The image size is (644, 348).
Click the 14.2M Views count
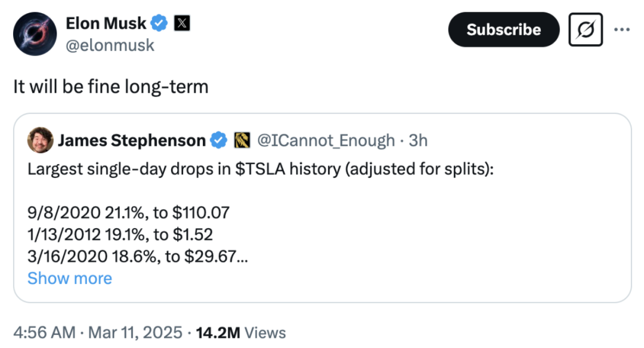click(x=240, y=332)
